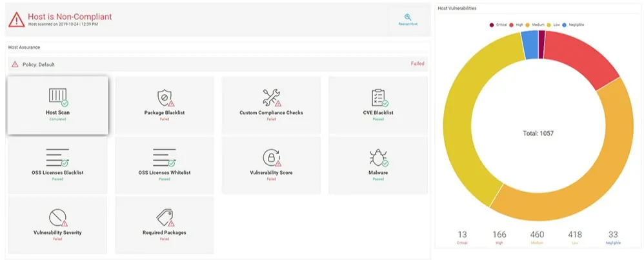Click the OSS Licenses Blacklist lines icon
Screen dimensions: 644x260
click(57, 157)
